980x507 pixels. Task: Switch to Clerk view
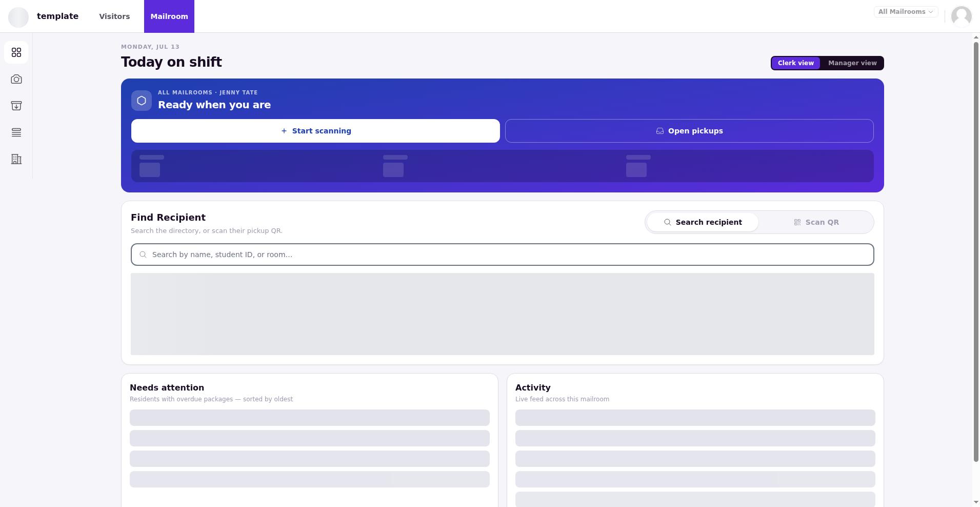795,63
